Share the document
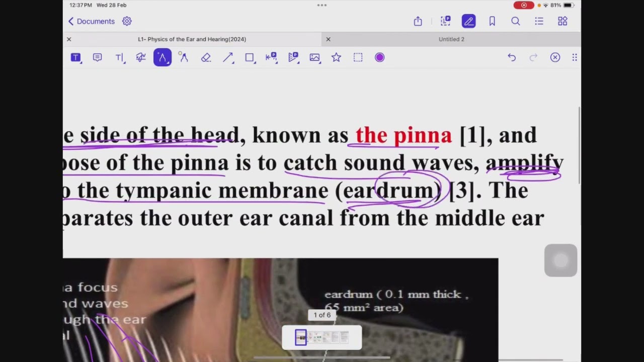 [x=418, y=21]
